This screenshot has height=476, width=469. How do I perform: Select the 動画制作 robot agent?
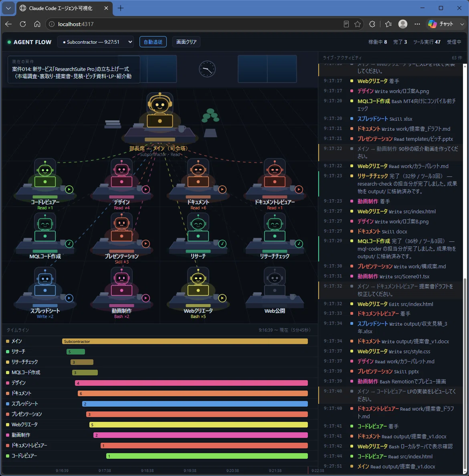tap(121, 282)
